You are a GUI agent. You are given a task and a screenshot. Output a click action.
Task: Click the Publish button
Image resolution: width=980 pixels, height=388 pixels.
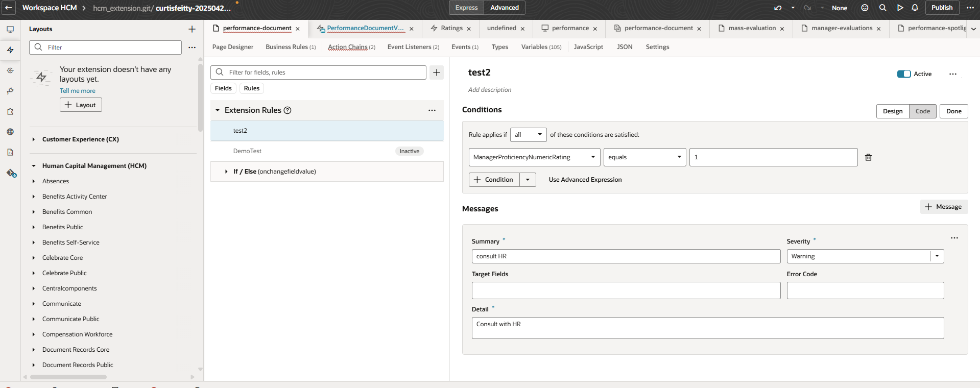click(x=942, y=8)
